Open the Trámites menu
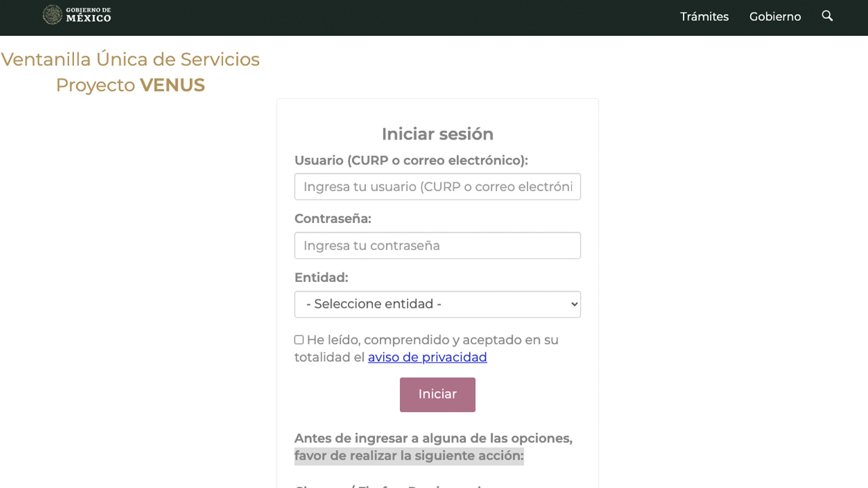This screenshot has height=488, width=868. [x=705, y=17]
